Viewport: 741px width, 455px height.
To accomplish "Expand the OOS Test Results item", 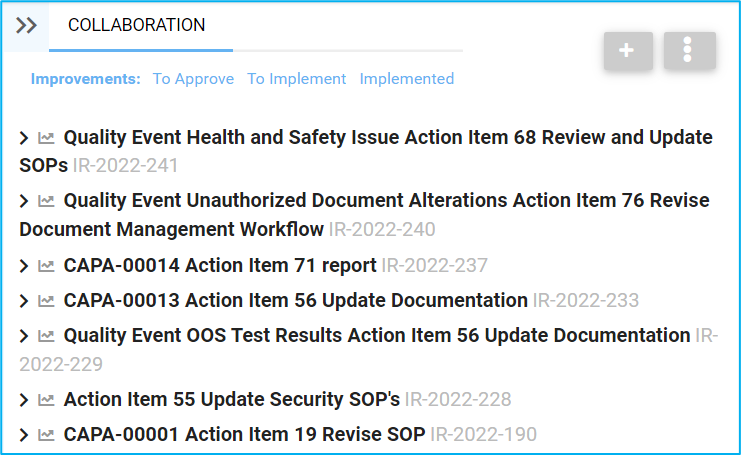I will pos(24,336).
